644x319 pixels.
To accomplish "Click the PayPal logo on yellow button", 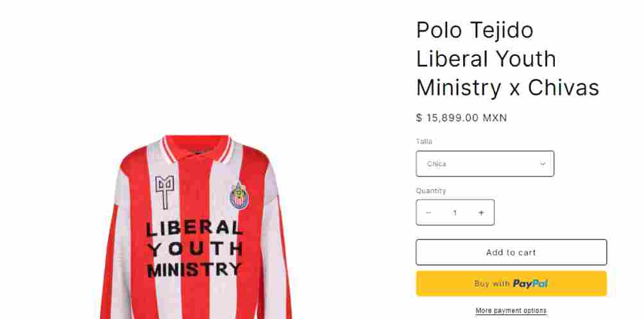I will click(530, 284).
